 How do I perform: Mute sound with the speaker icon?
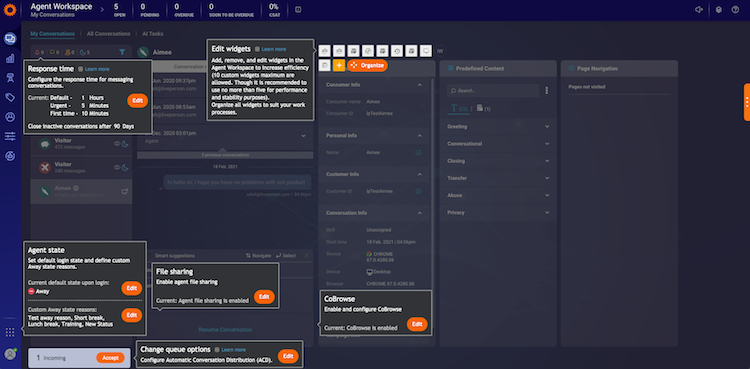pyautogui.click(x=699, y=10)
